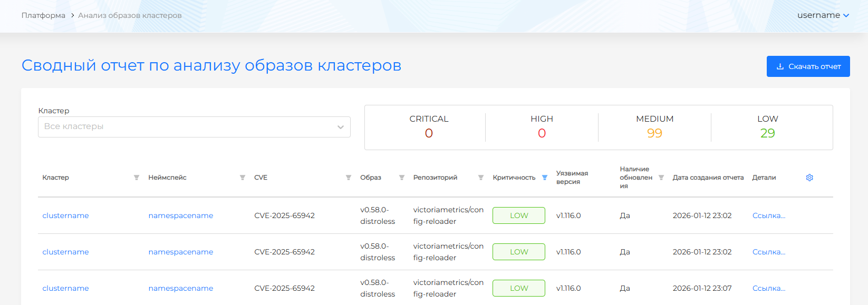Click the Репозиторий column header
Image resolution: width=868 pixels, height=305 pixels.
[x=435, y=178]
